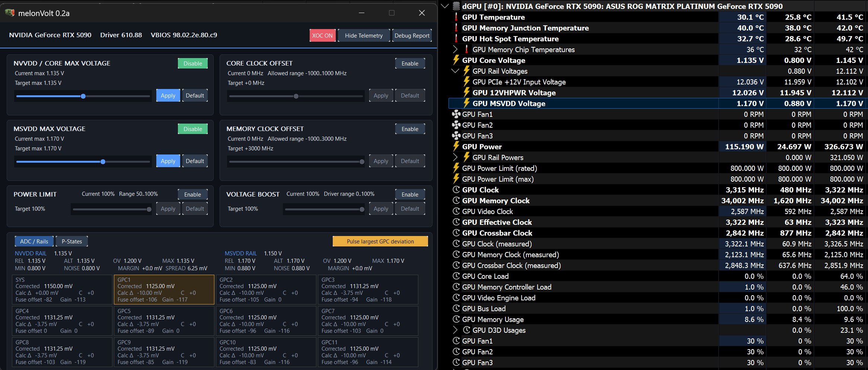The width and height of the screenshot is (868, 370).
Task: Click the GPU MSVDD Voltage bolt icon
Action: (466, 103)
